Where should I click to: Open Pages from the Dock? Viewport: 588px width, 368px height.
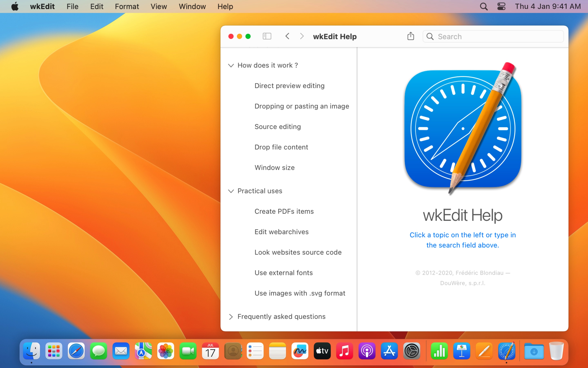click(484, 351)
